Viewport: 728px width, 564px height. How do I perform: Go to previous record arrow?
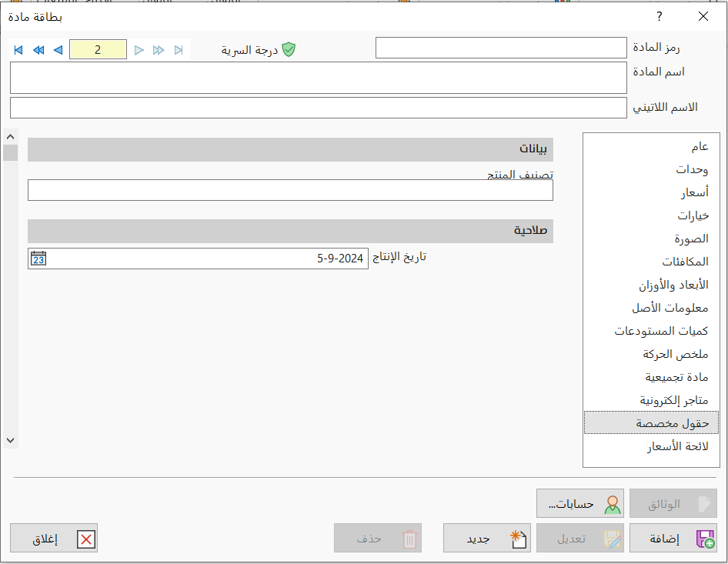coord(58,50)
